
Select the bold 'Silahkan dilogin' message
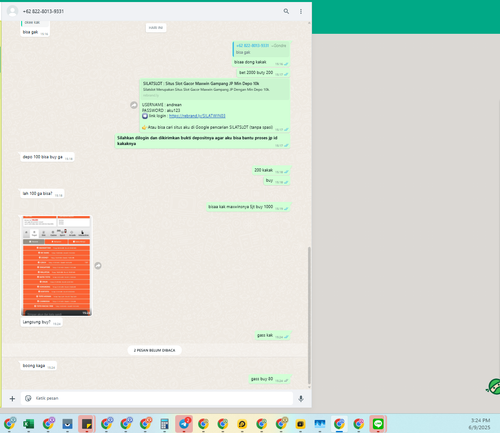click(202, 141)
